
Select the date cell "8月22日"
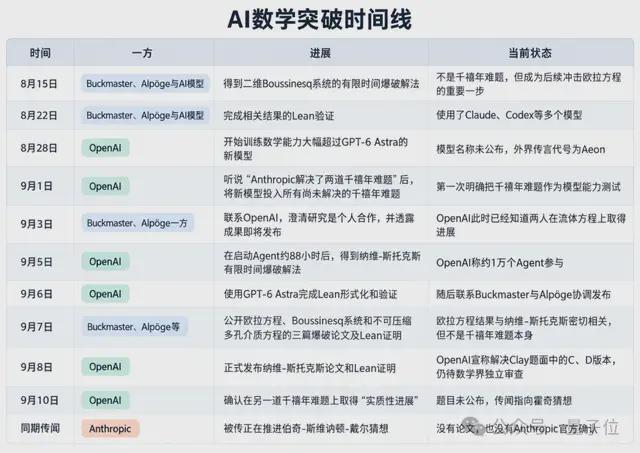(39, 115)
